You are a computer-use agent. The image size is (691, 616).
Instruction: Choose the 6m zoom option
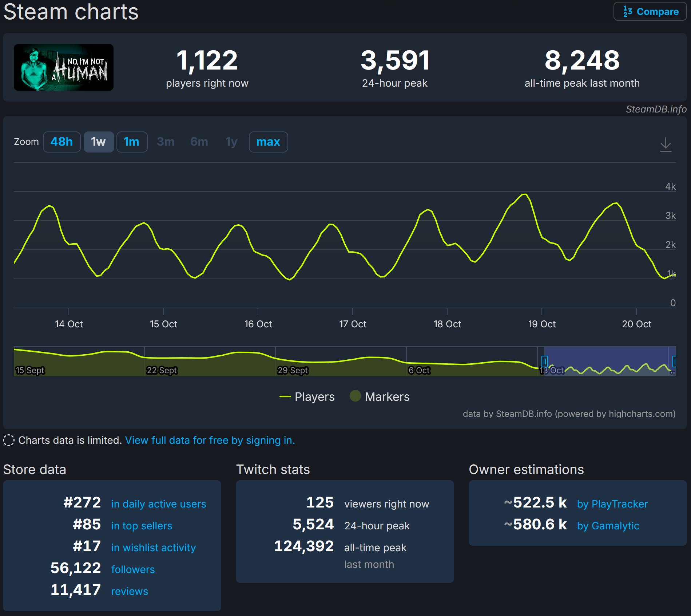[x=199, y=142]
